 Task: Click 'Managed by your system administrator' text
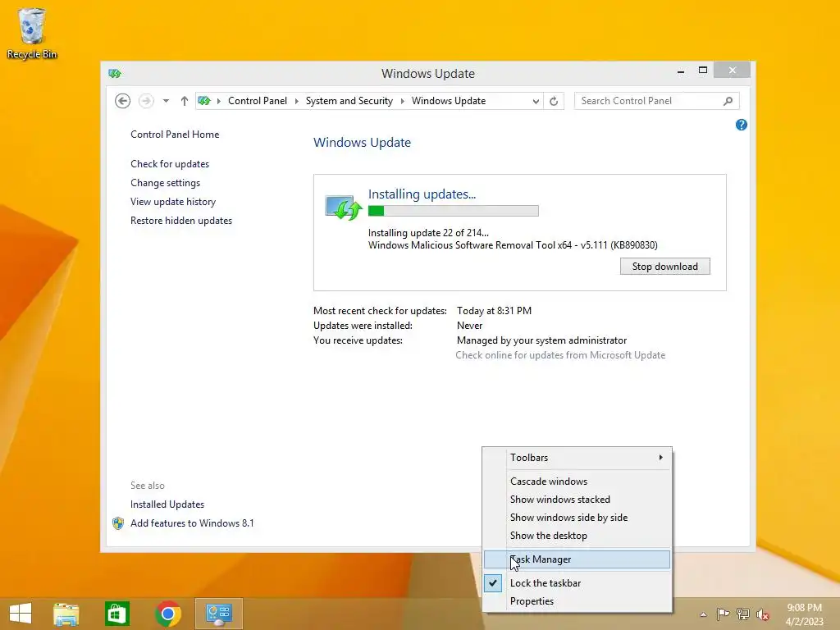tap(541, 340)
